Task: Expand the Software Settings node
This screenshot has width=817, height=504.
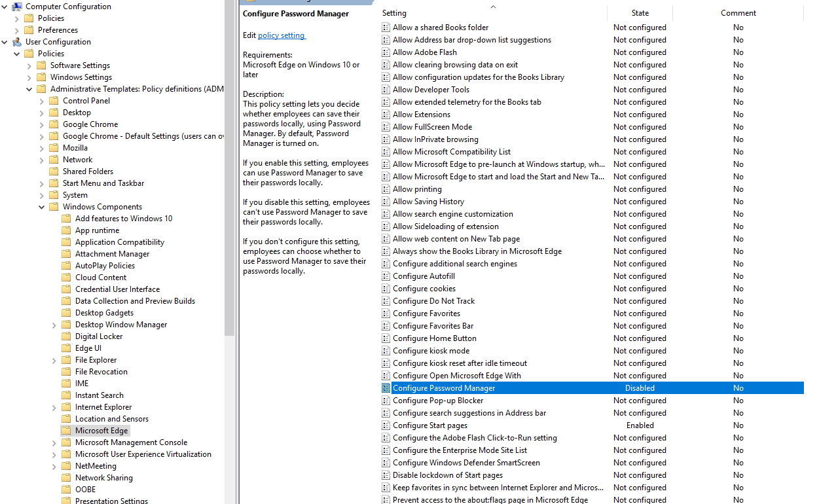Action: click(x=29, y=65)
